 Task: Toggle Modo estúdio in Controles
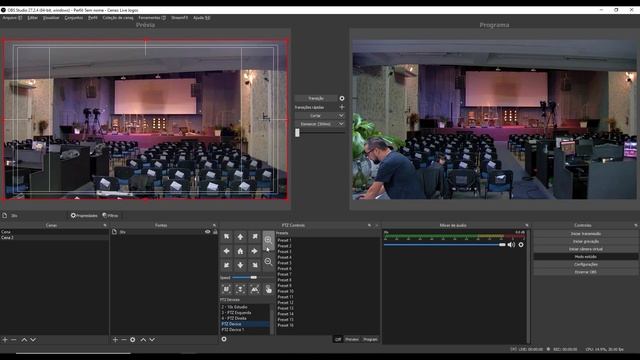[x=586, y=257]
